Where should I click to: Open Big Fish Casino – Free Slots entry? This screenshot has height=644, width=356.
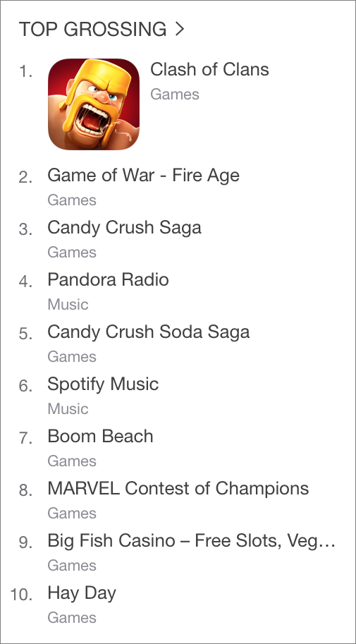tap(191, 541)
